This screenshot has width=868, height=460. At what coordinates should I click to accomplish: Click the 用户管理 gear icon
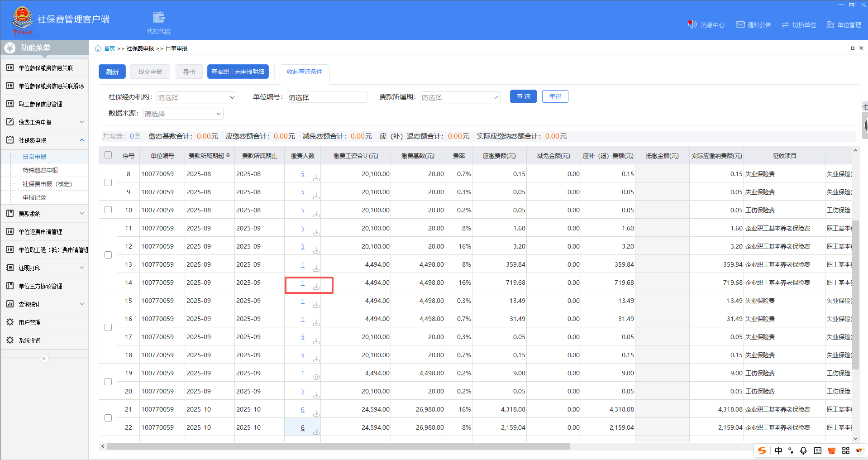tap(10, 322)
